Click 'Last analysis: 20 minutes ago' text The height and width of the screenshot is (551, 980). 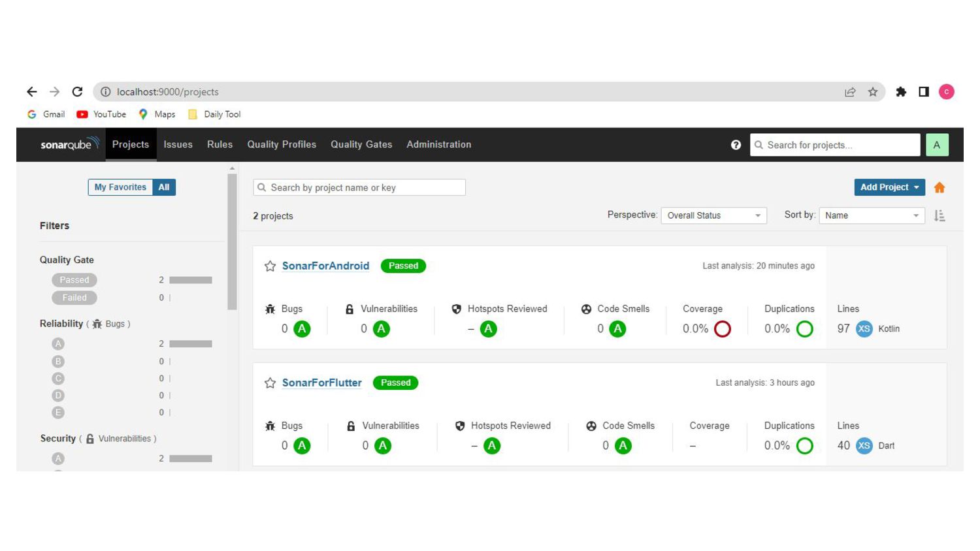[x=759, y=266]
